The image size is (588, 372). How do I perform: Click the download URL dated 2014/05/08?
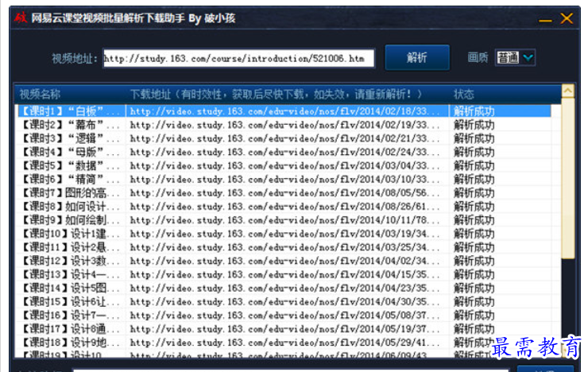284,316
